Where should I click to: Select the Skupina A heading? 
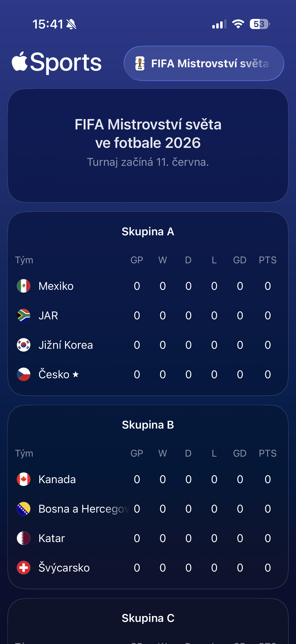148,232
